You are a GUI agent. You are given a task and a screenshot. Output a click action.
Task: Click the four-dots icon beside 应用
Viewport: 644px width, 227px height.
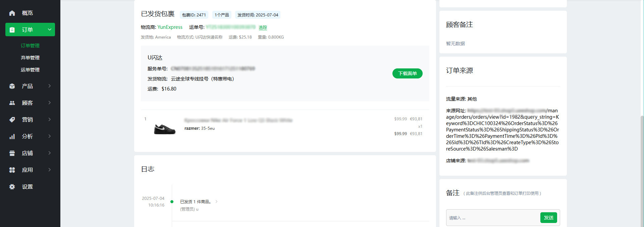[x=12, y=170]
